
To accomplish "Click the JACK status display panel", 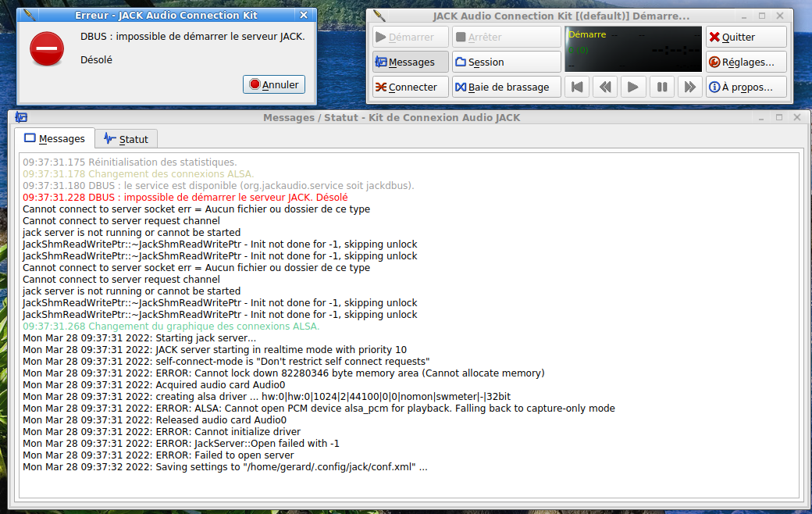I will click(633, 49).
